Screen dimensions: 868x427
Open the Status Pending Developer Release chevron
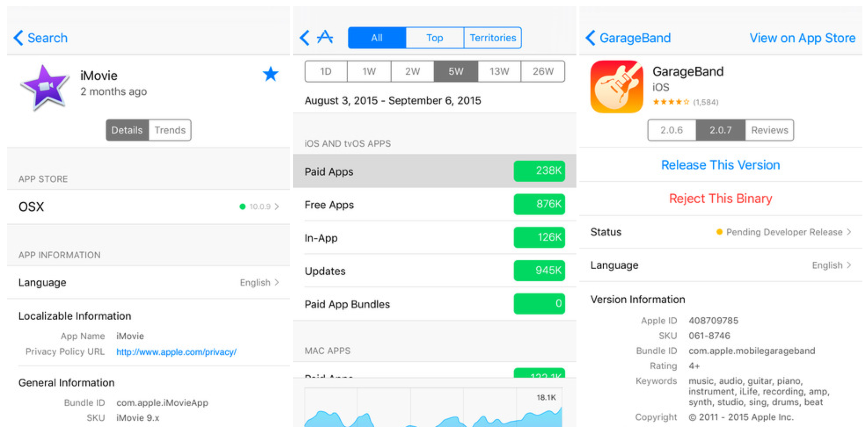849,232
